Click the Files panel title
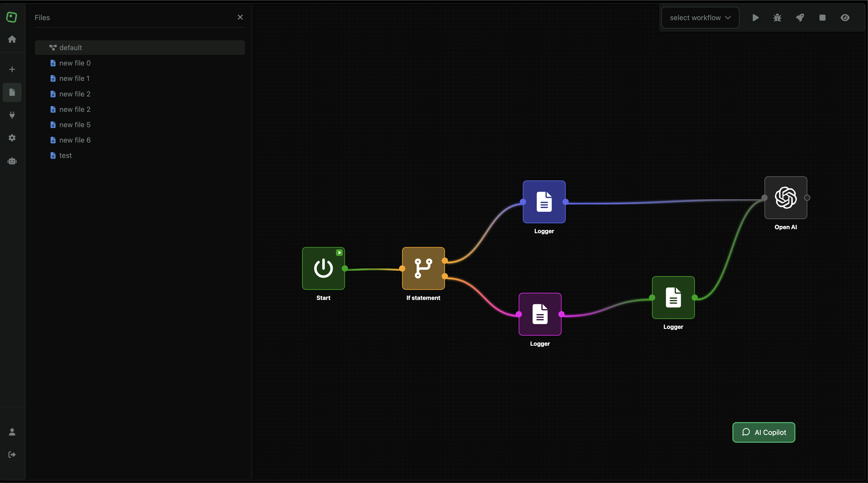868x483 pixels. 42,18
